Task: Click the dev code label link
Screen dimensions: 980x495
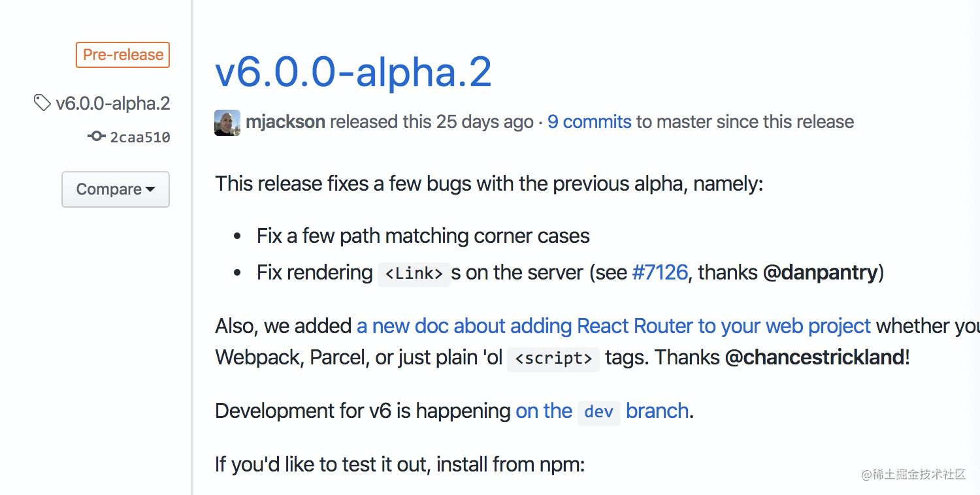Action: (598, 411)
